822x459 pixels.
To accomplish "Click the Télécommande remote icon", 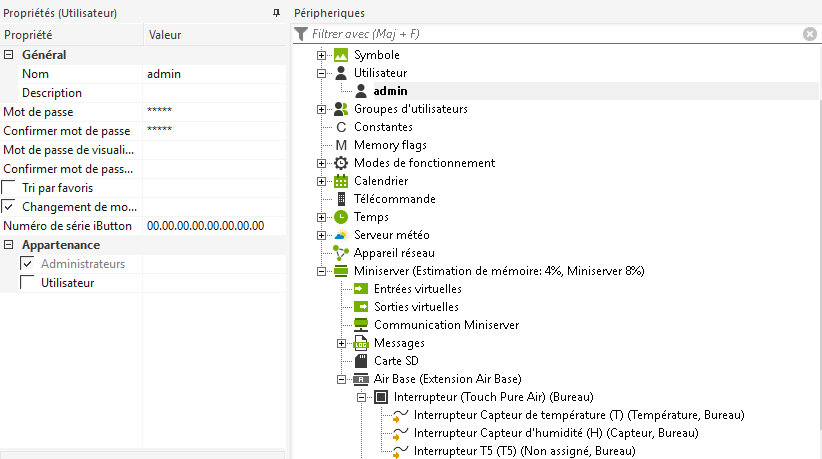I will pyautogui.click(x=341, y=199).
